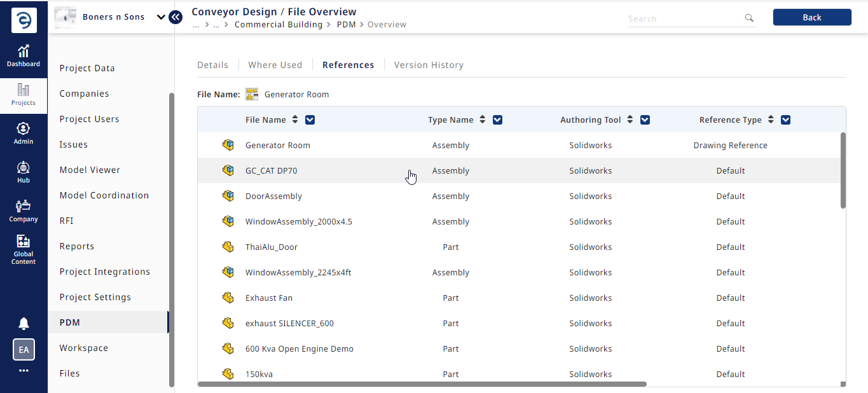The image size is (868, 393).
Task: Toggle the File Name column filter checkbox
Action: click(310, 120)
